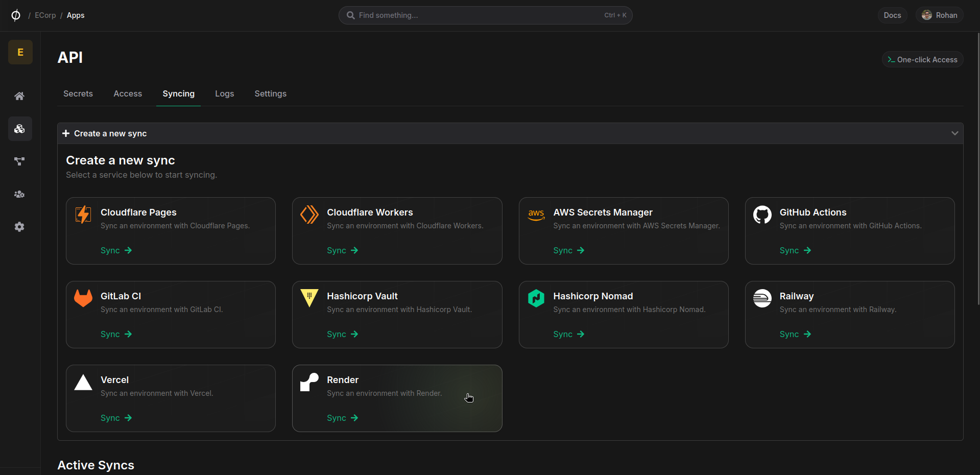
Task: Click the One-click Access button
Action: click(922, 60)
